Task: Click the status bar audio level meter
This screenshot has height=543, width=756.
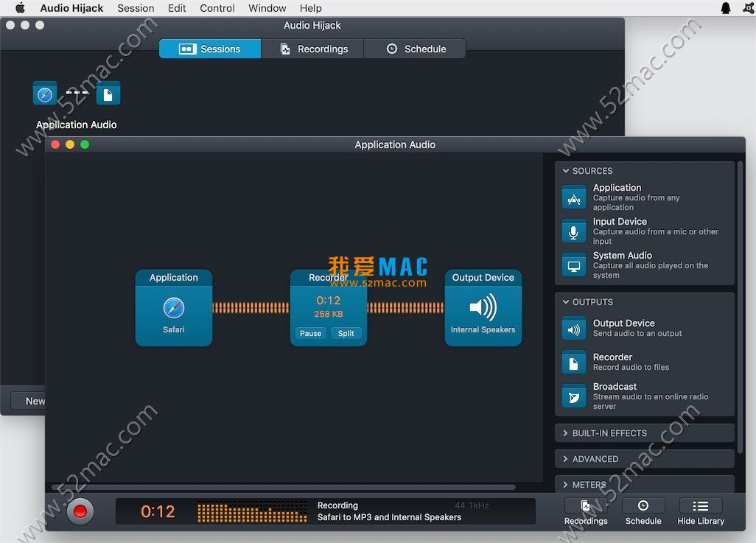Action: point(252,511)
